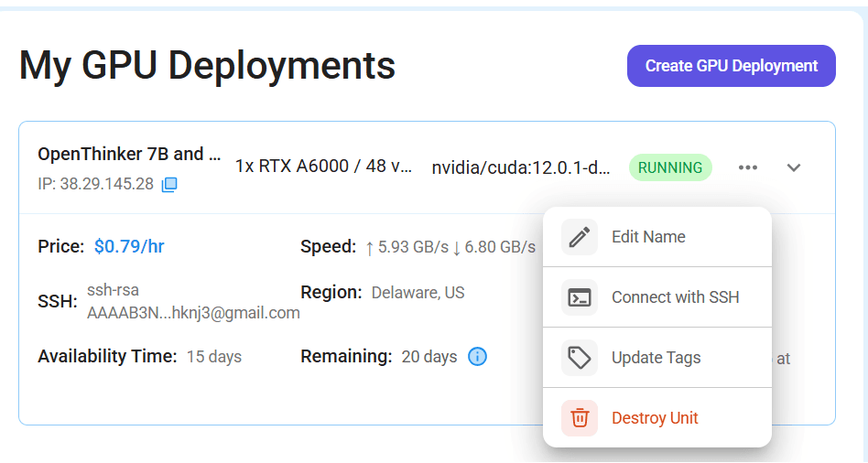Click the nvidia/cuda:12.0.1-d… image name

click(521, 167)
